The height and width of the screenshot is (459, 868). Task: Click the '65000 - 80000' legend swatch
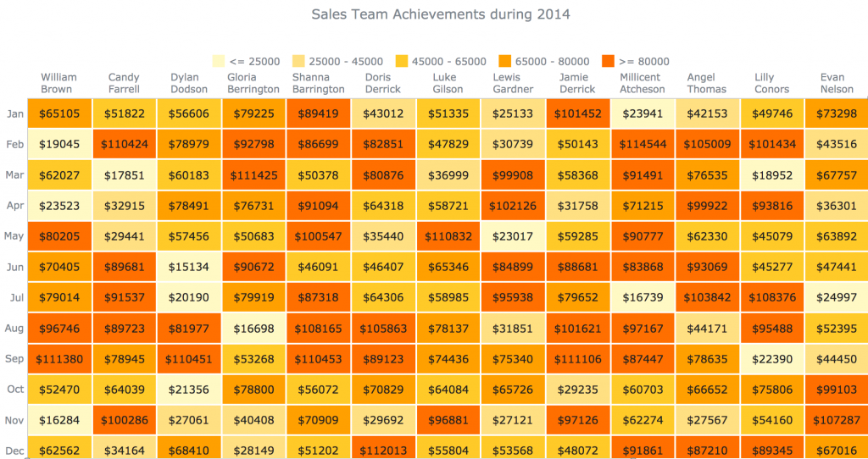(504, 61)
